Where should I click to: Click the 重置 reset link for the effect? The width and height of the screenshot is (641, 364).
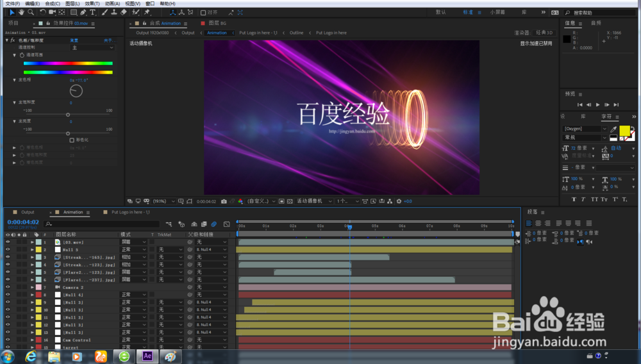coord(74,40)
